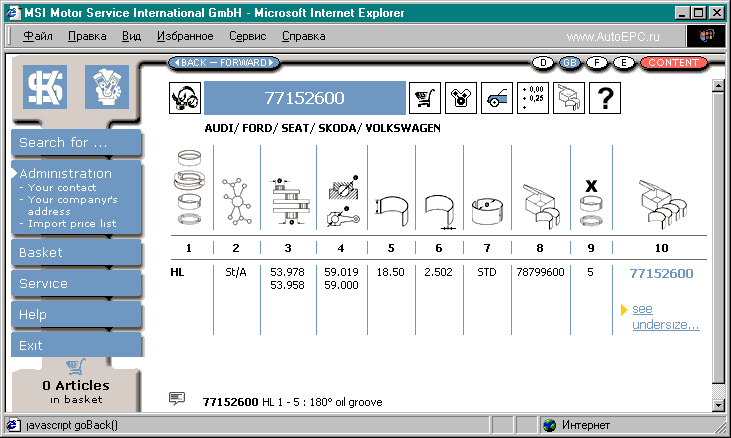Open the Вид menu
Viewport: 731px width, 438px height.
131,36
